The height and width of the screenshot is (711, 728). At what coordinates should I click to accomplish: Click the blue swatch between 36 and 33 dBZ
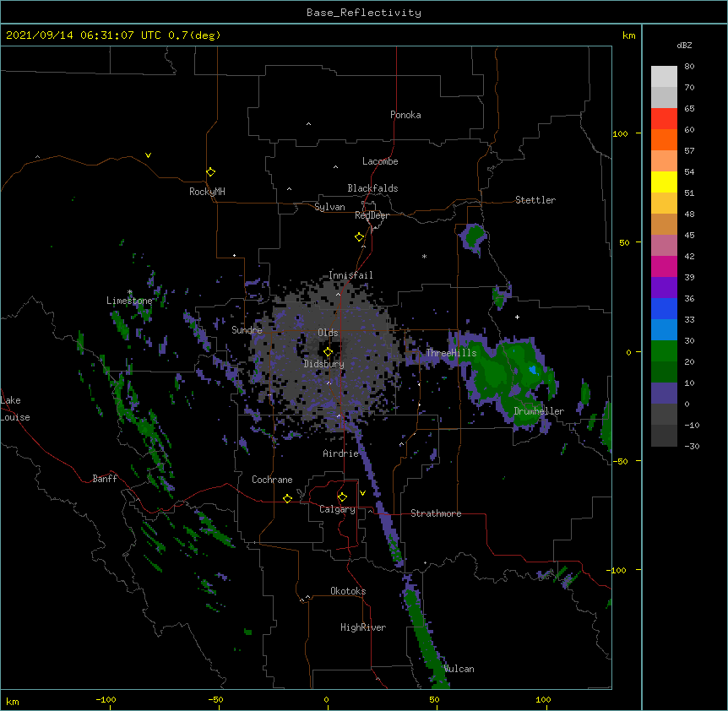(664, 308)
